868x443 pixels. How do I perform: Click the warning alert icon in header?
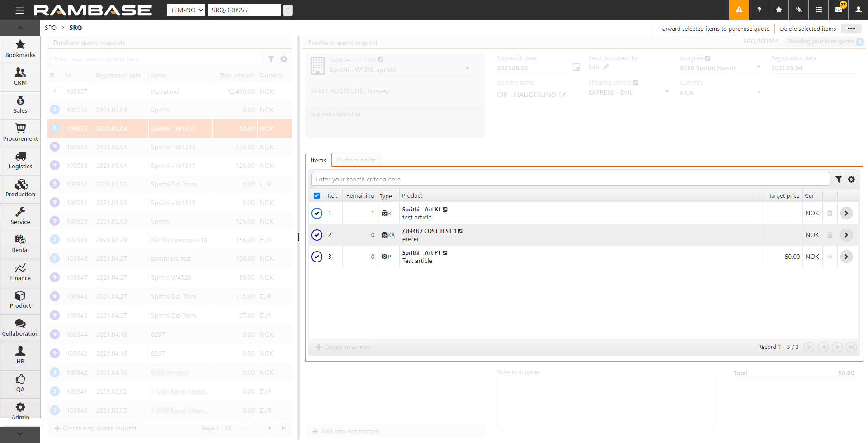pos(739,10)
